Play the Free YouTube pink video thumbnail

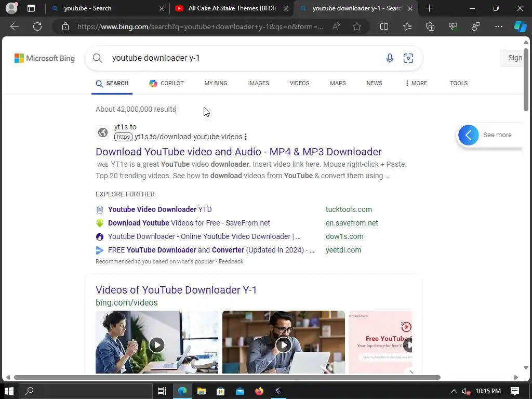click(x=380, y=342)
